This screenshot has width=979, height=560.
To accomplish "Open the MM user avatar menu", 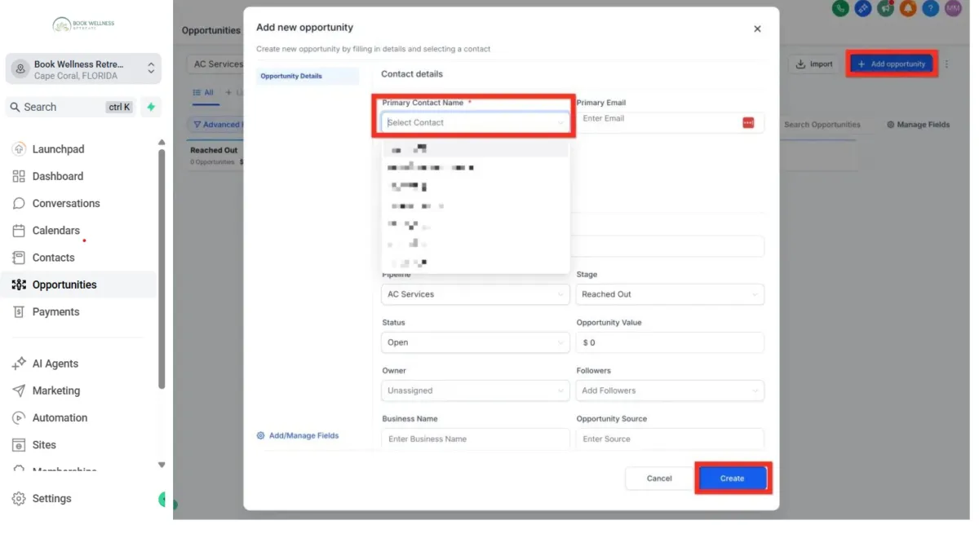I will pos(954,8).
